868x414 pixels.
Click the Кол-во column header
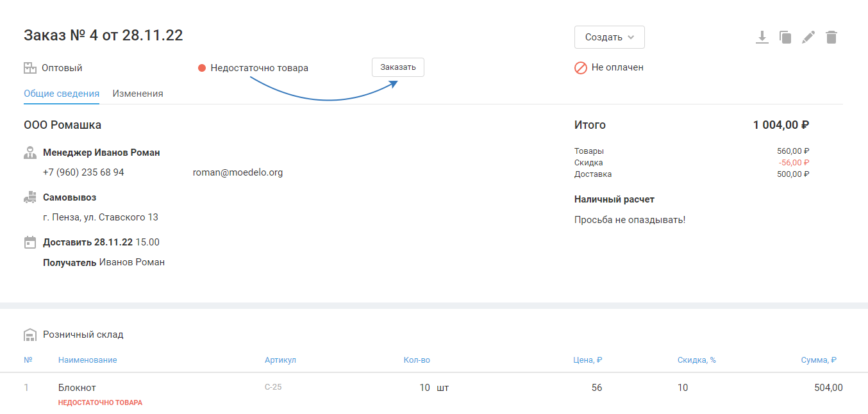(x=417, y=360)
